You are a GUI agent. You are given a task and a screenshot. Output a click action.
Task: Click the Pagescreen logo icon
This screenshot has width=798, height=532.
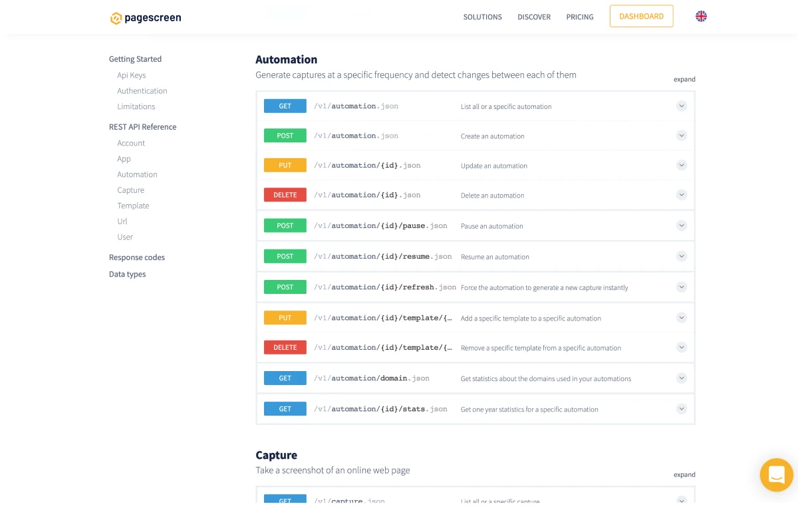pyautogui.click(x=116, y=18)
